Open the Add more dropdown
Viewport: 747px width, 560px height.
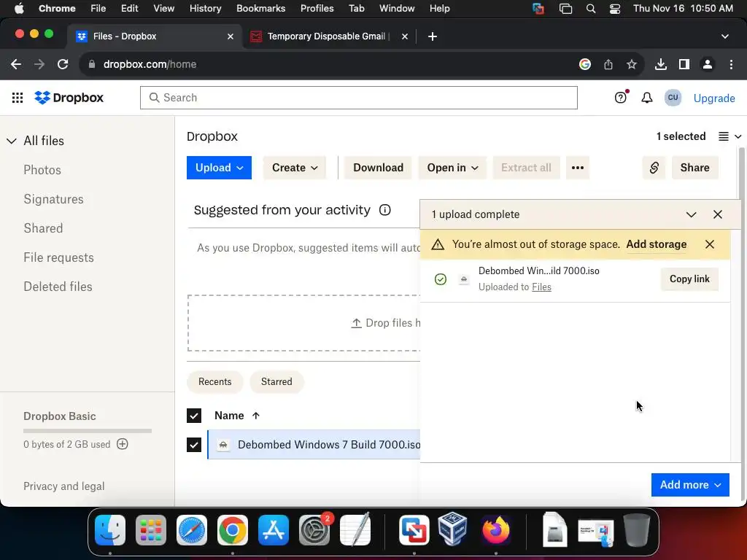[x=690, y=485]
